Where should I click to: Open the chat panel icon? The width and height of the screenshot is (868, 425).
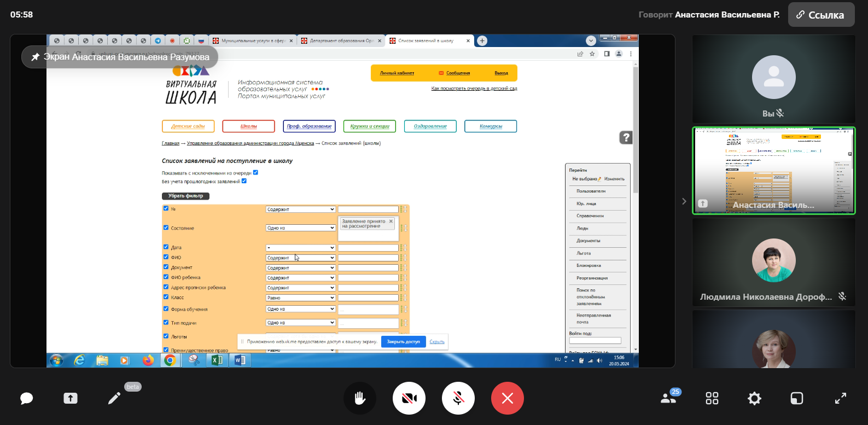pyautogui.click(x=26, y=398)
